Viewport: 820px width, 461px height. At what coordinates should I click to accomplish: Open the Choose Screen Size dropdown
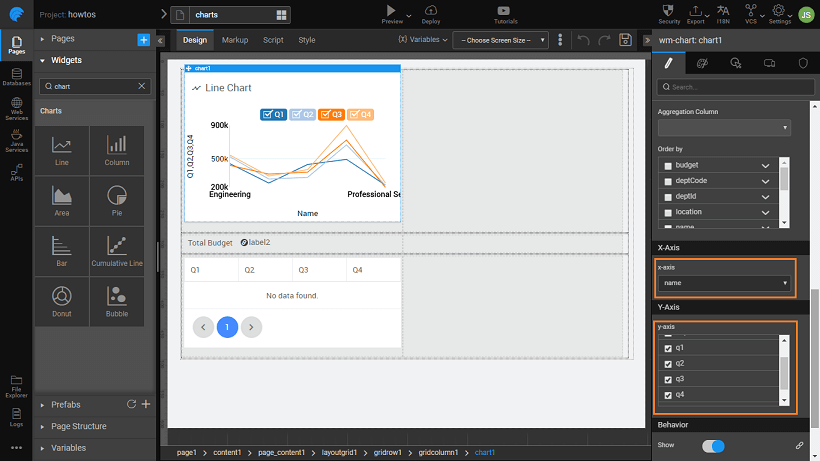click(500, 40)
